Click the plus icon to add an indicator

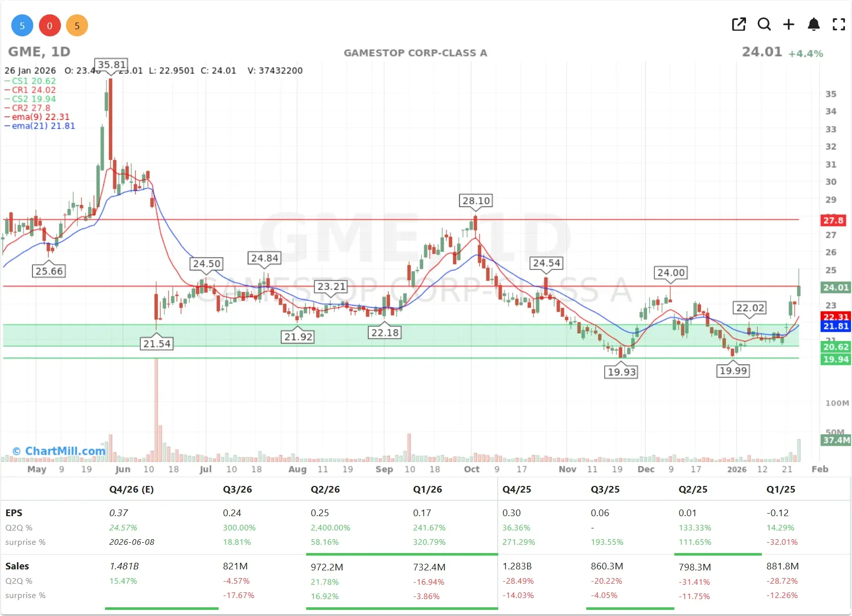[789, 24]
